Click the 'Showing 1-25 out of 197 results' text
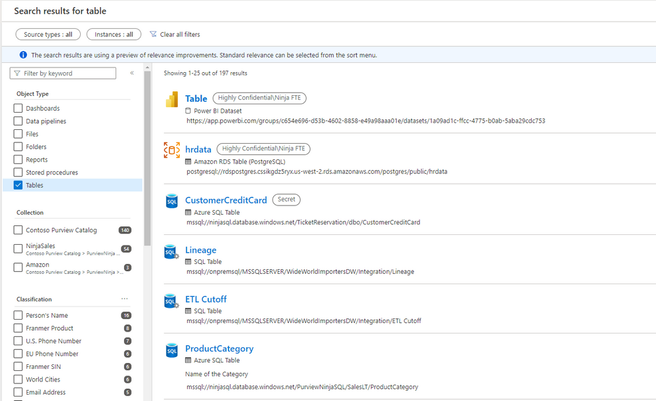Screen dimensions: 656x401 (x=205, y=73)
